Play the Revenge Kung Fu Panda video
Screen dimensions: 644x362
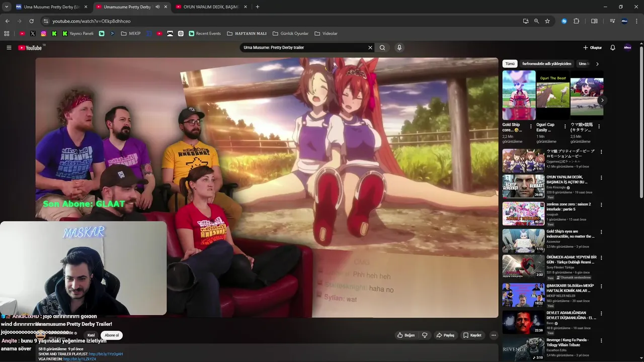coord(523,348)
